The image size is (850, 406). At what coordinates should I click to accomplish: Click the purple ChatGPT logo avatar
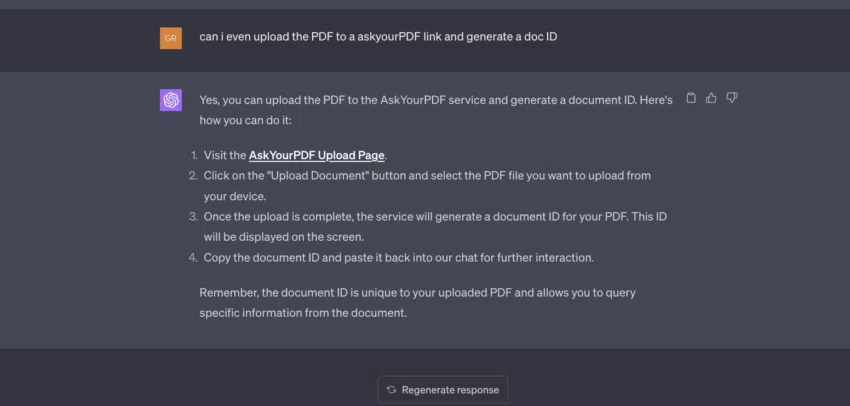pyautogui.click(x=171, y=100)
